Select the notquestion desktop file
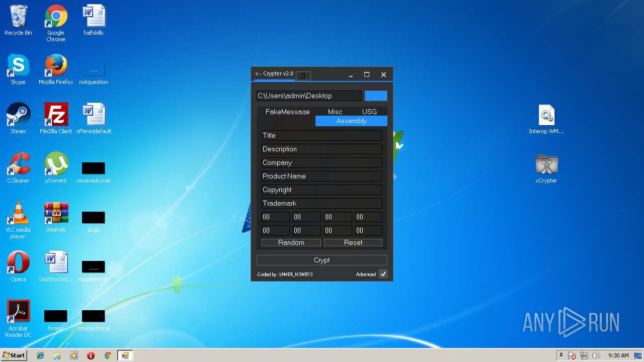Screen dimensions: 644x362 94,74
